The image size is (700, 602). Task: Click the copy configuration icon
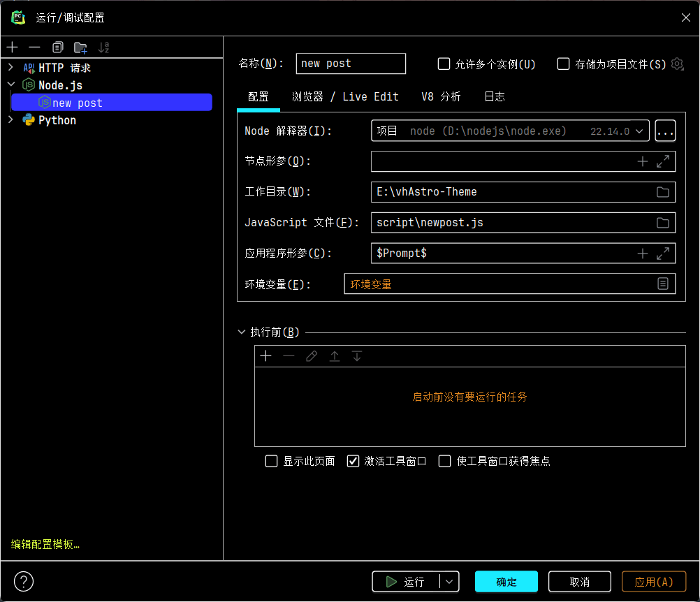57,47
